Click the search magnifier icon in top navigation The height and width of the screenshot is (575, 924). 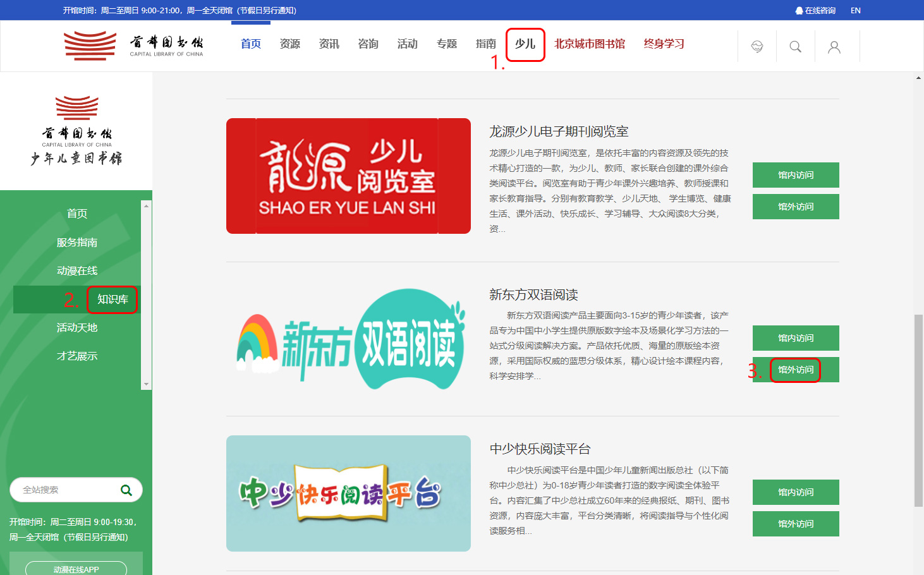[795, 46]
